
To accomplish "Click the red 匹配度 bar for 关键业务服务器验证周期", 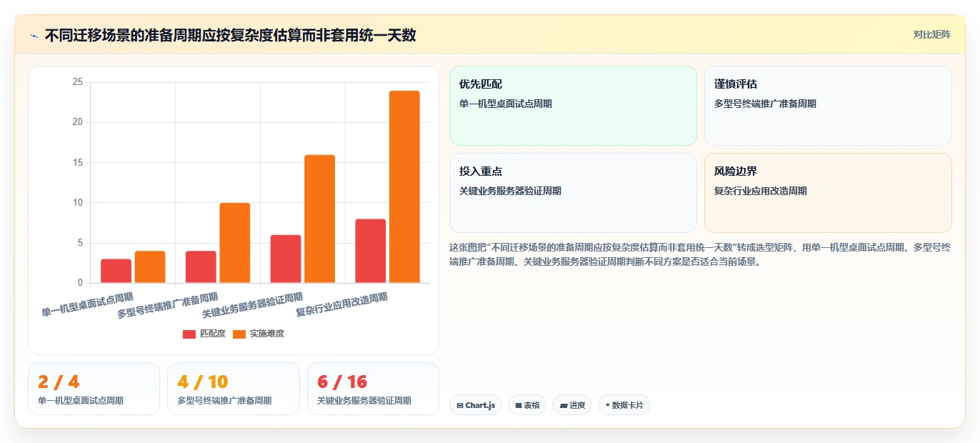I will [x=286, y=259].
